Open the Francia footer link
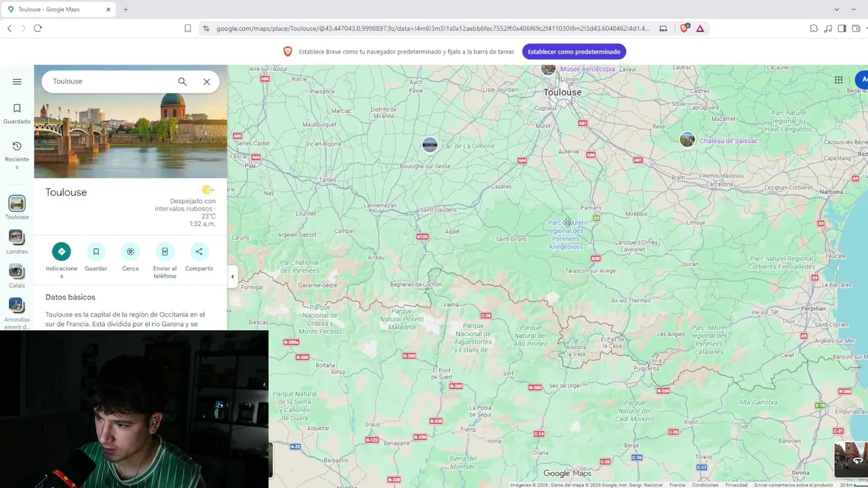The image size is (868, 488). (x=677, y=485)
